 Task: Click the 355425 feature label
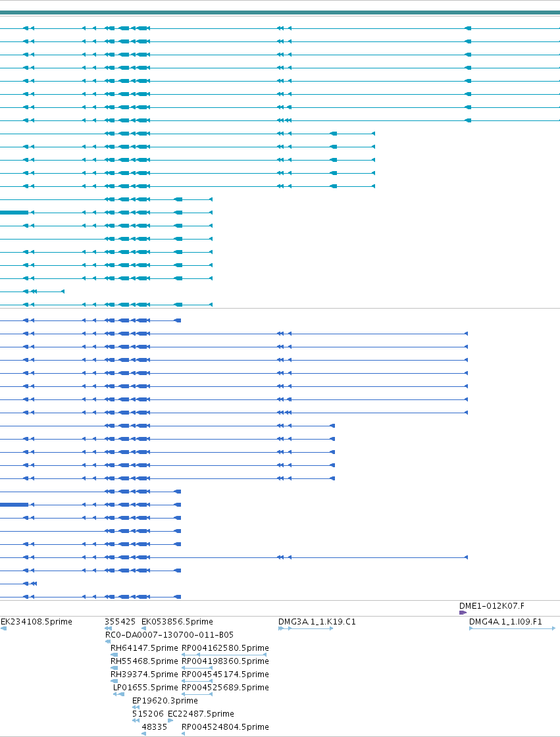coord(120,622)
